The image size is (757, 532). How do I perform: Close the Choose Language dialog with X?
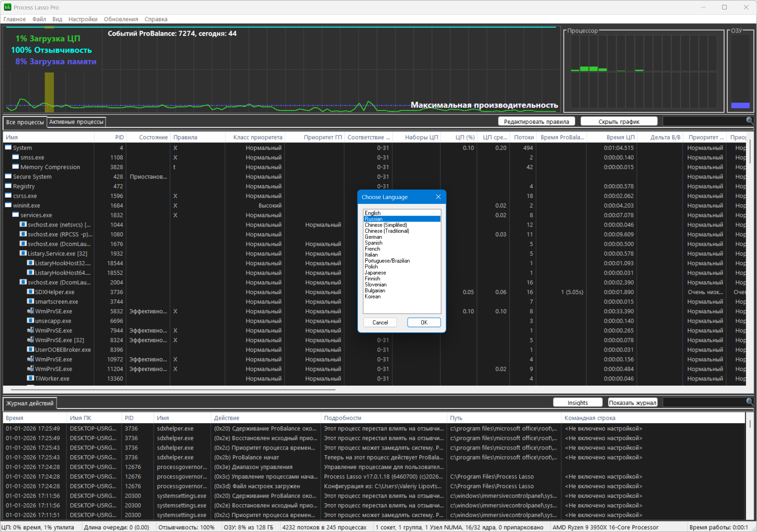coord(438,197)
